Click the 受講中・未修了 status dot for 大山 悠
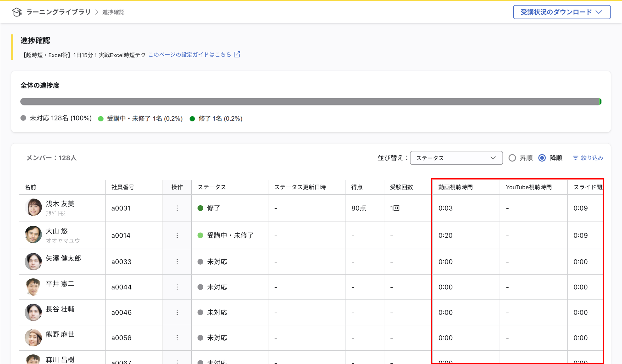 pyautogui.click(x=200, y=235)
